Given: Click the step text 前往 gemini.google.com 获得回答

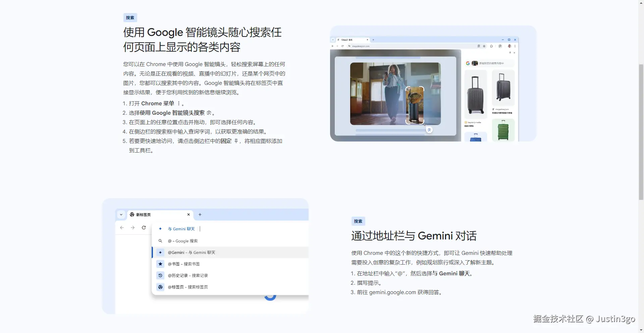Looking at the screenshot, I should point(400,292).
